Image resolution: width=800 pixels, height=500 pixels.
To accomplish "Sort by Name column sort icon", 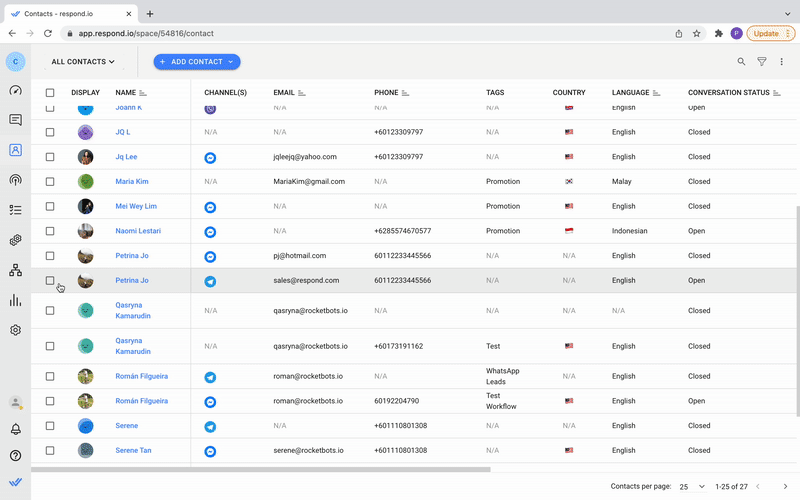I will [x=143, y=93].
